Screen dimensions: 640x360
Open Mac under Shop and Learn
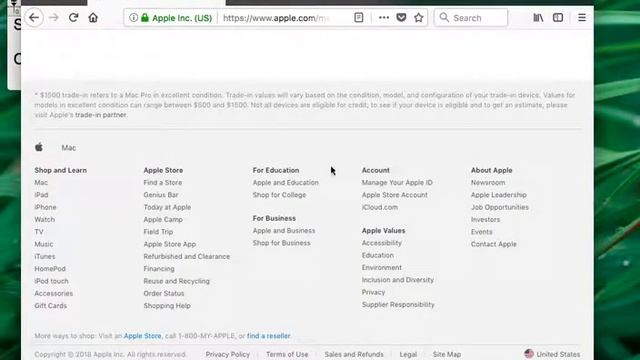click(x=41, y=182)
